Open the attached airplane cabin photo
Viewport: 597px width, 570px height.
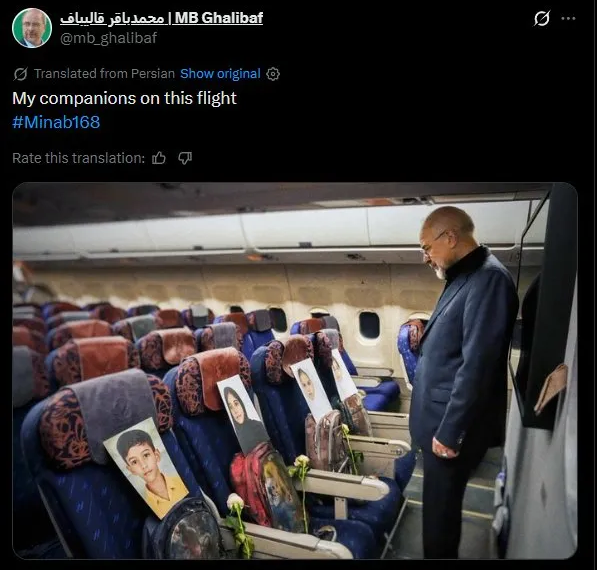point(295,371)
